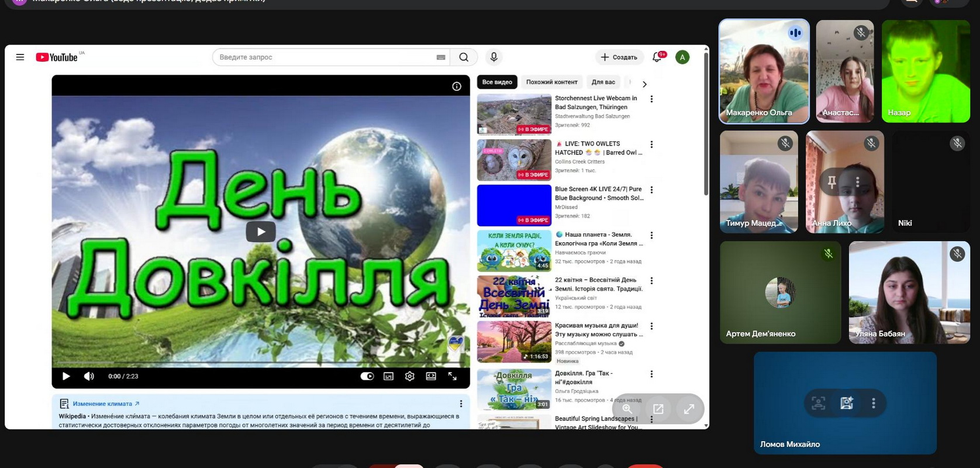Click the 'Создать' button
This screenshot has width=980, height=468.
coord(619,57)
